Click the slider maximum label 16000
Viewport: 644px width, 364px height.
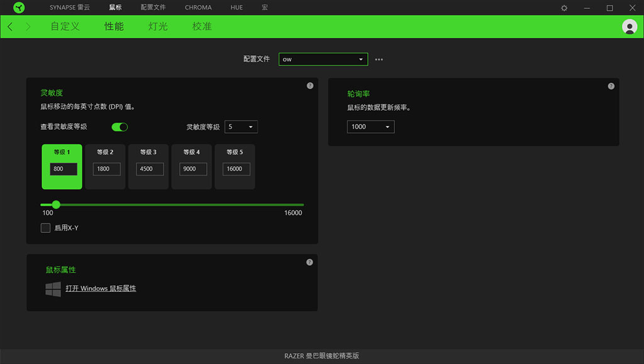pos(293,213)
